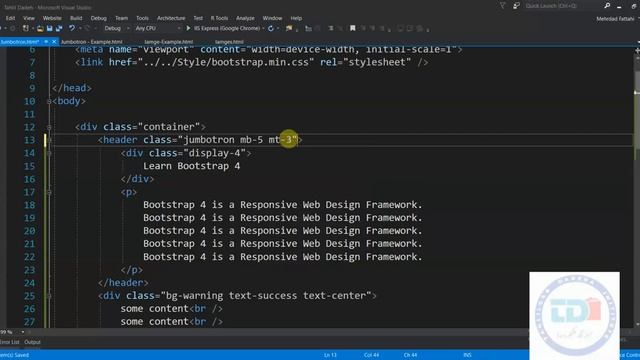Open the Error List panel tab

click(x=9, y=342)
